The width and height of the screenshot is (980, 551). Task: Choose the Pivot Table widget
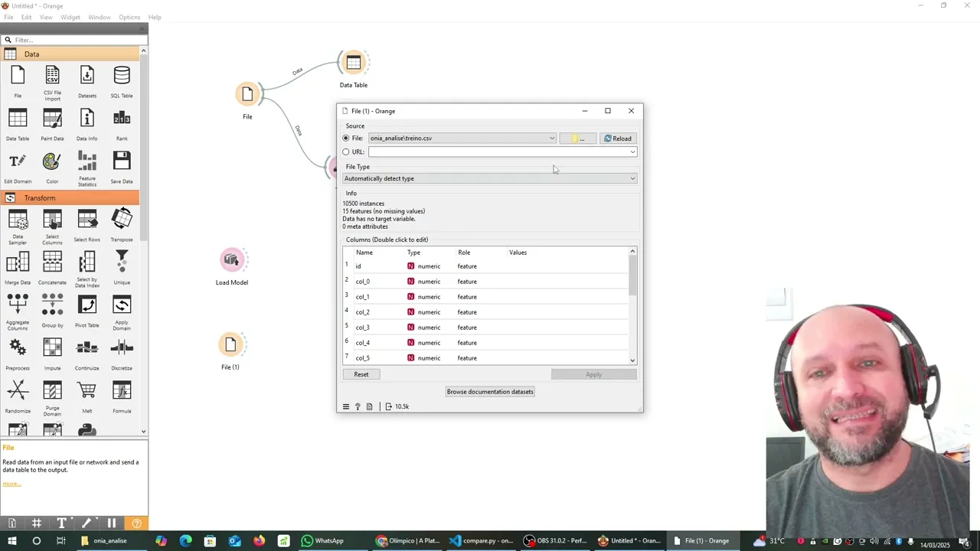pos(87,312)
